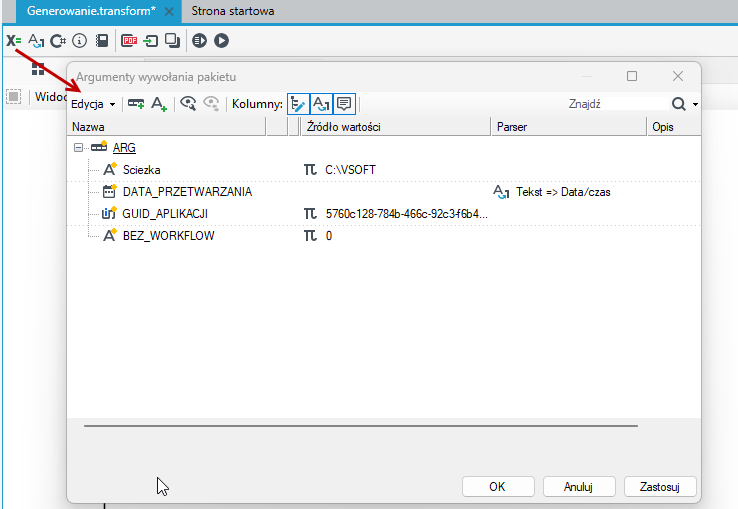Select the GUID_APLIKACJI argument
Screen dimensions: 738x509
(x=165, y=214)
